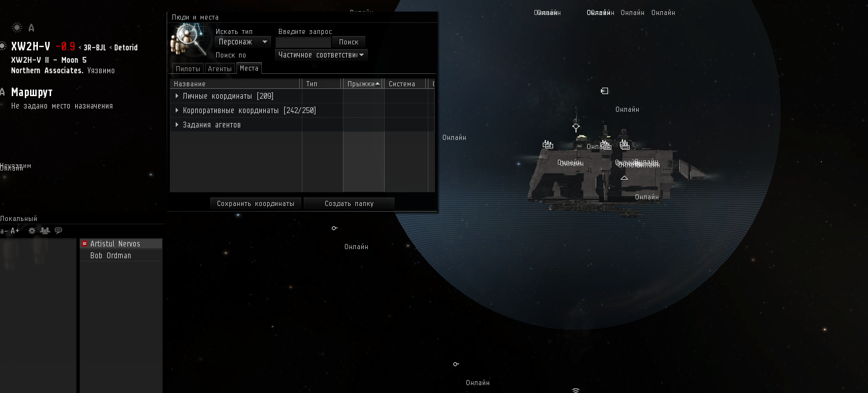868x393 pixels.
Task: Expand the Личные координаты folder
Action: tap(177, 96)
